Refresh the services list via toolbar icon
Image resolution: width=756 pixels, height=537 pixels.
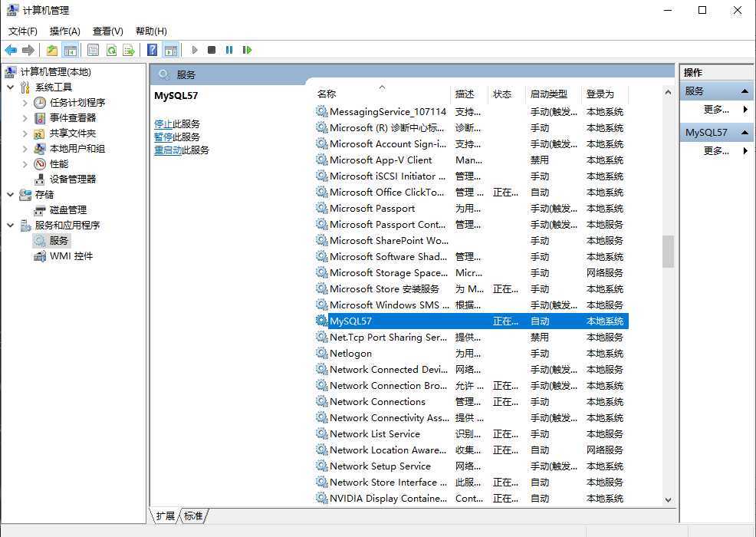(x=111, y=50)
